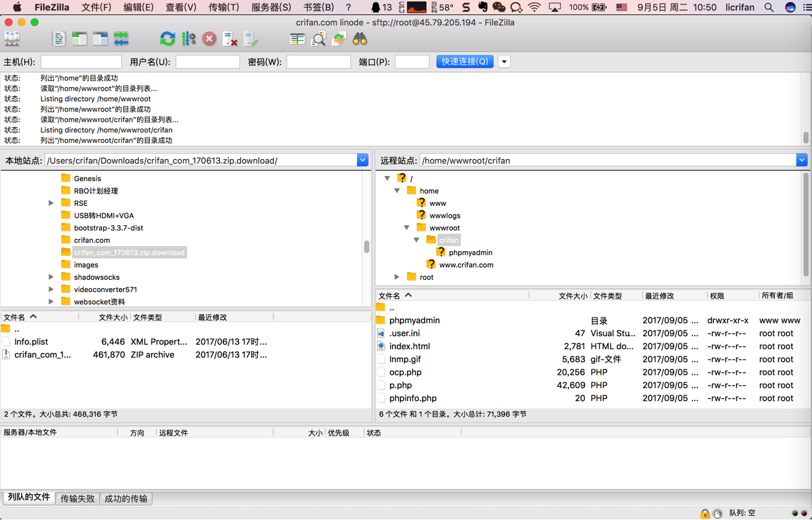Cancel current operation red X icon
Viewport: 812px width, 520px height.
(209, 40)
